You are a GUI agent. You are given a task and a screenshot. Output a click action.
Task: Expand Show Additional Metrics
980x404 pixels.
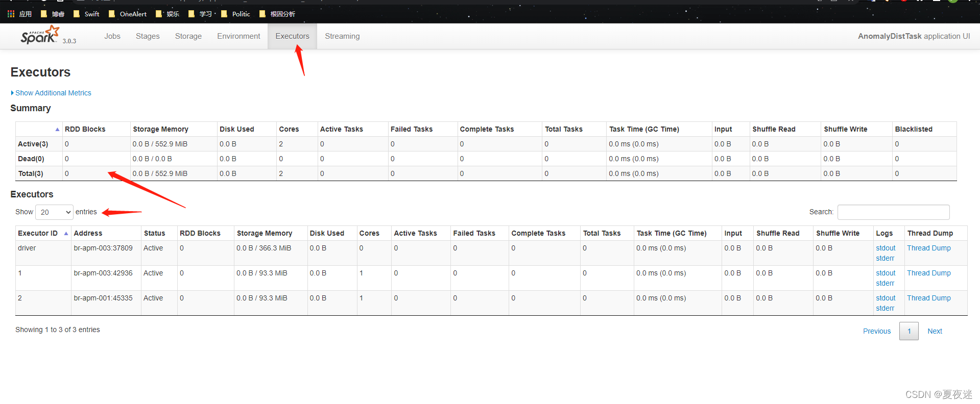51,93
